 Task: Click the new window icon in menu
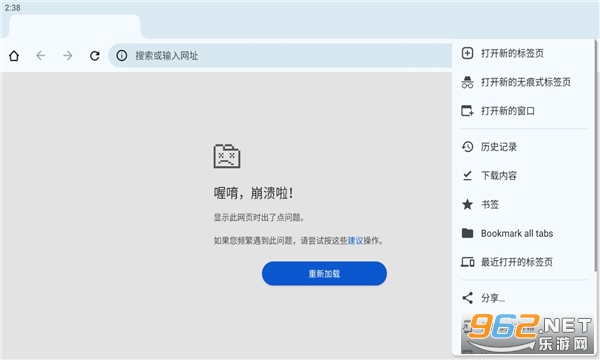(x=467, y=111)
